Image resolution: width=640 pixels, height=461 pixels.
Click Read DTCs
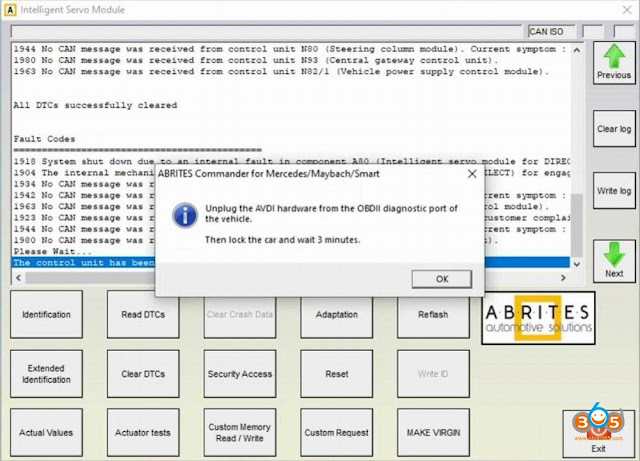pyautogui.click(x=143, y=314)
